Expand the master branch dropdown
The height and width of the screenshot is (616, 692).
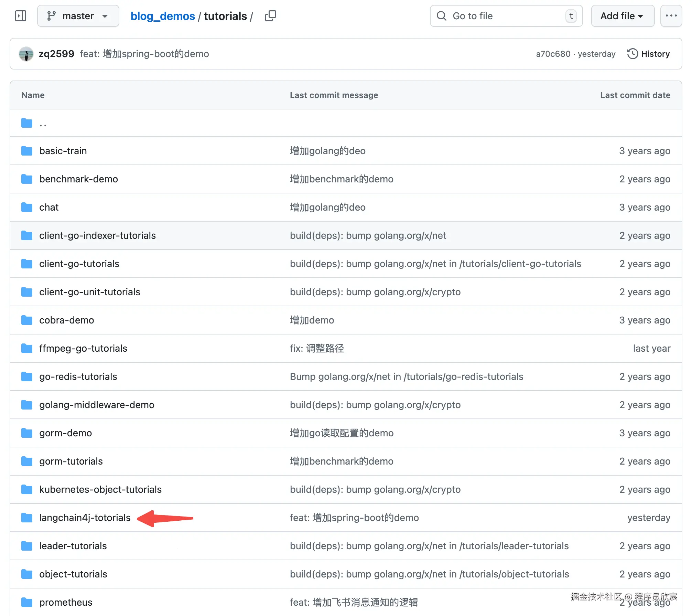click(x=78, y=16)
